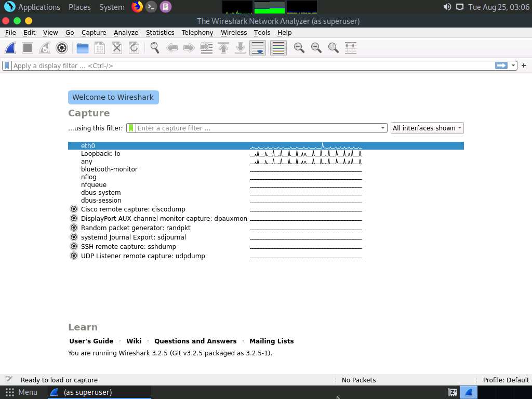Toggle auto-scroll during live capture

pos(258,48)
